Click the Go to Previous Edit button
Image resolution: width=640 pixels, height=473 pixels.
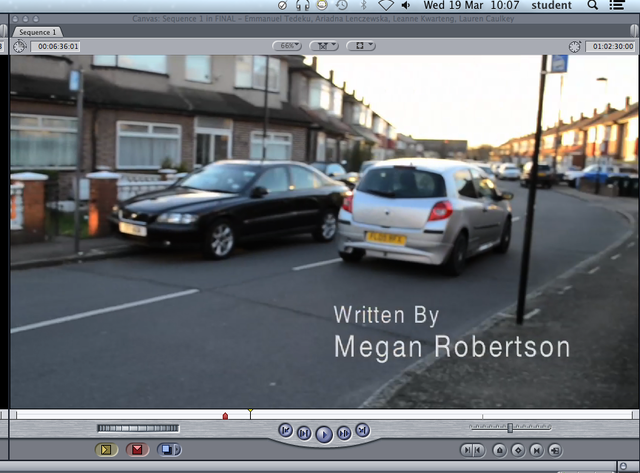pyautogui.click(x=285, y=430)
